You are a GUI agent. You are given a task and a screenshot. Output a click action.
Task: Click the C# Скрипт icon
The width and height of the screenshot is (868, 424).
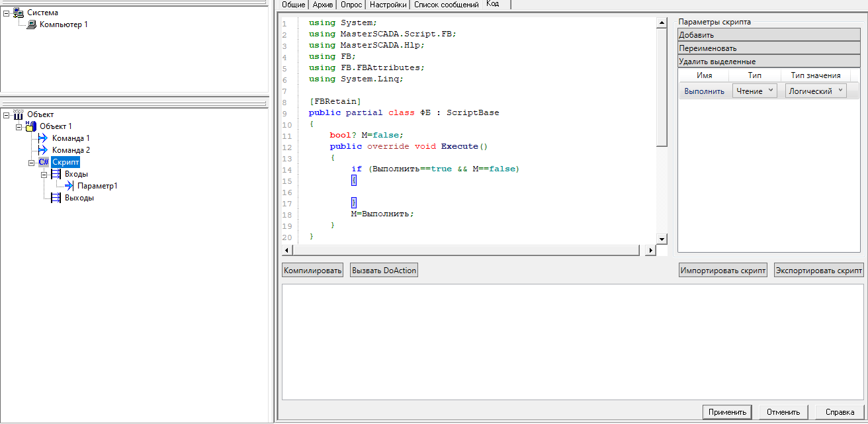[44, 162]
